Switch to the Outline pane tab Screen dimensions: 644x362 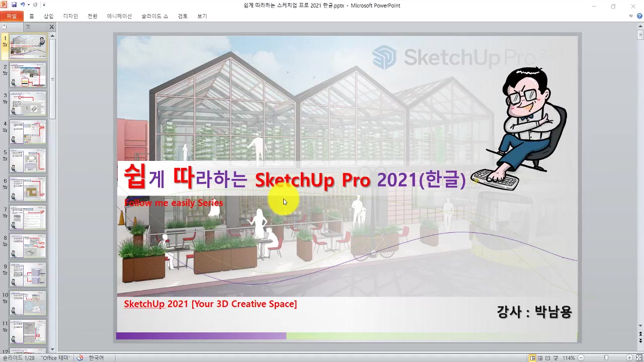coord(28,27)
